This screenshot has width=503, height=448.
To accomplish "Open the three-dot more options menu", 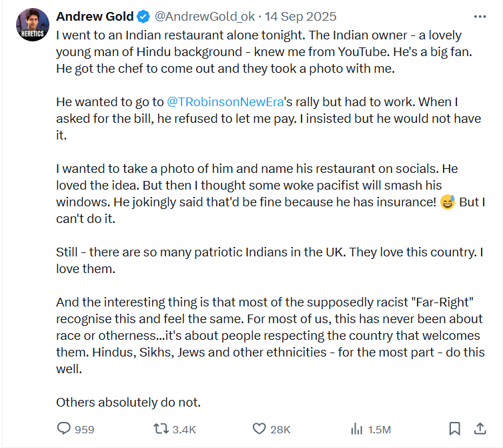I will coord(480,17).
